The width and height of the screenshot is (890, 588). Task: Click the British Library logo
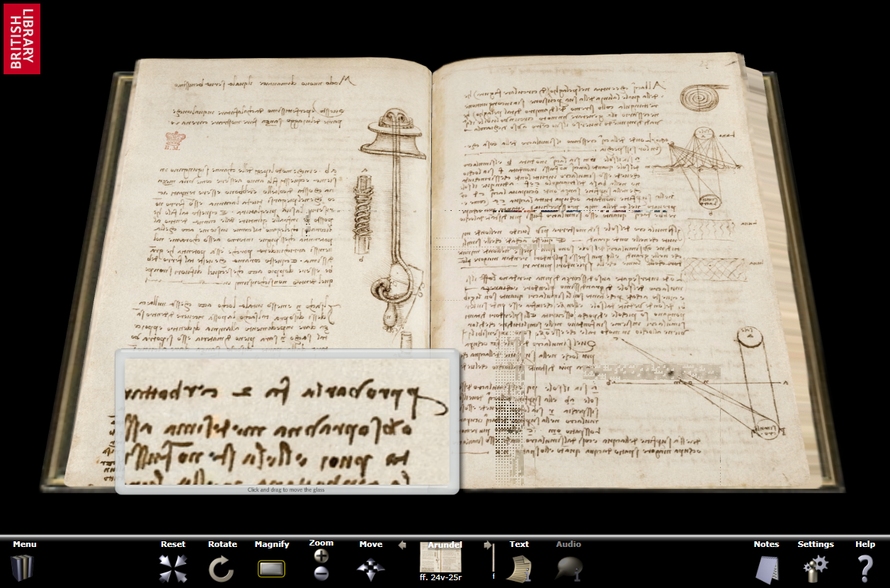pos(22,39)
